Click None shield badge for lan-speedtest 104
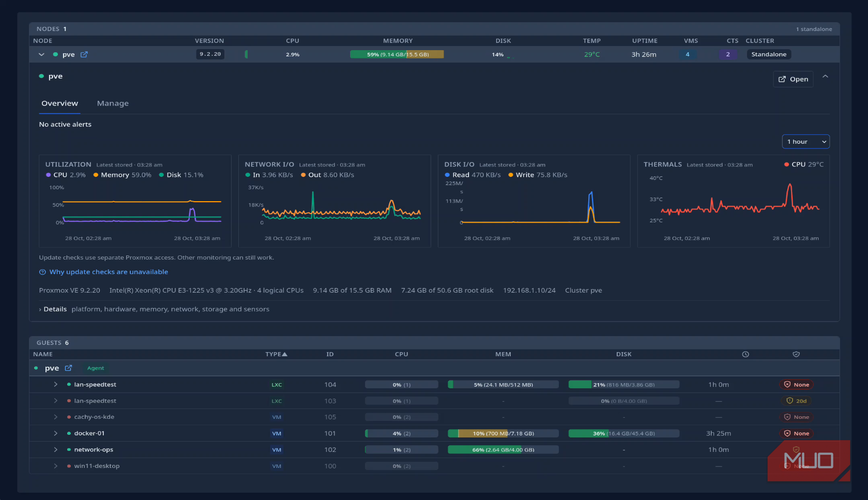The width and height of the screenshot is (868, 500). tap(797, 385)
